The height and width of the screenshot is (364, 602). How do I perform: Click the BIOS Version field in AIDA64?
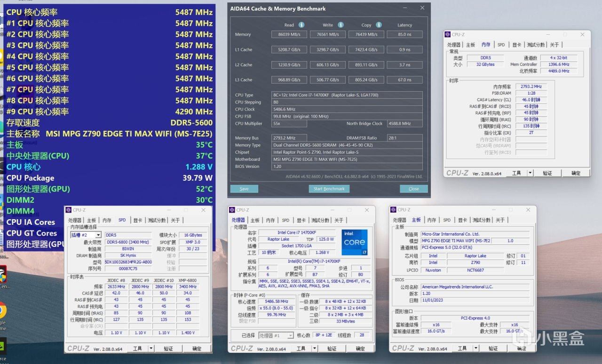tap(347, 166)
